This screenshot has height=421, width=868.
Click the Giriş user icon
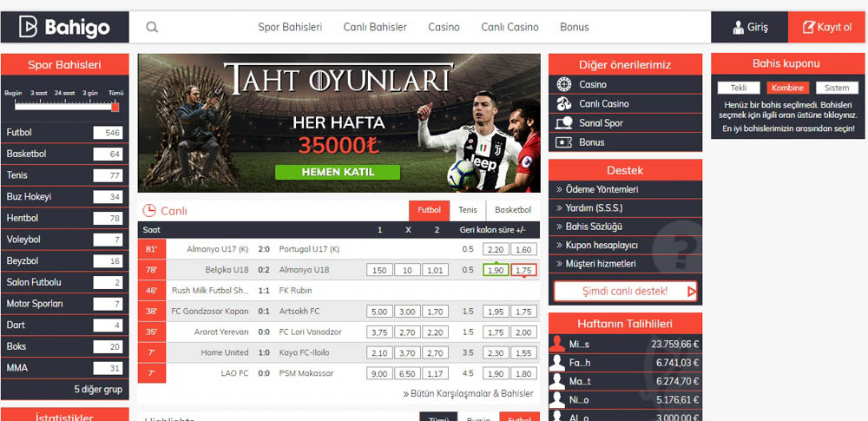tap(738, 27)
